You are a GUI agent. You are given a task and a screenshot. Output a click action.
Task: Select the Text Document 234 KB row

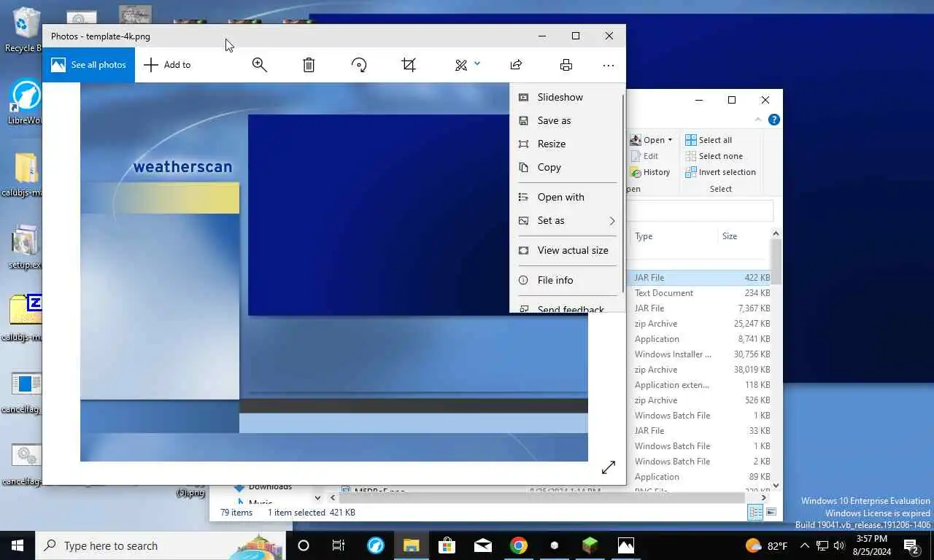[x=700, y=293]
